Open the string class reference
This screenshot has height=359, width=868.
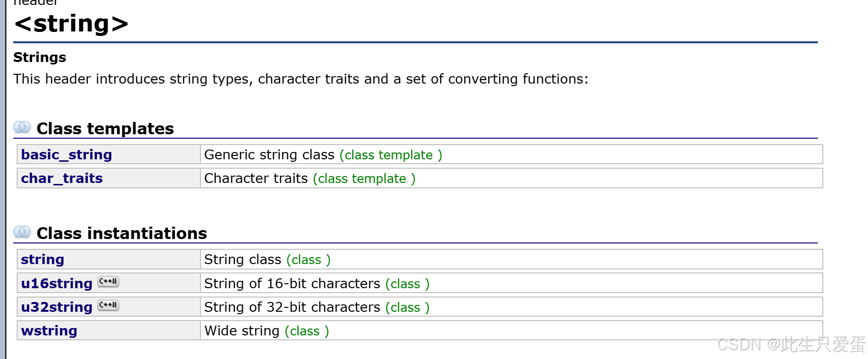pyautogui.click(x=43, y=259)
